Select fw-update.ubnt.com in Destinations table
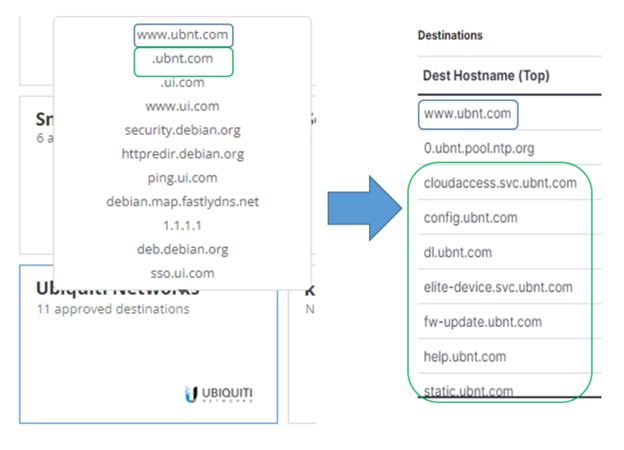624x450 pixels. (x=509, y=321)
